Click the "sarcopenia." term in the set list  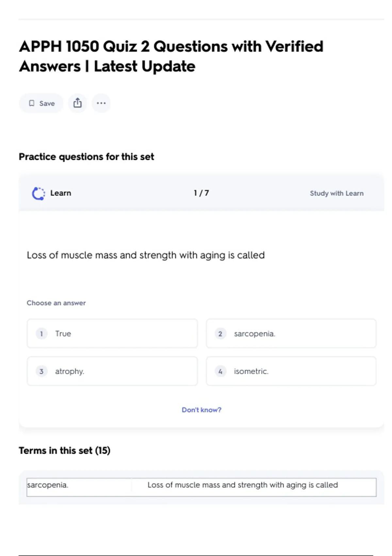[x=48, y=485]
